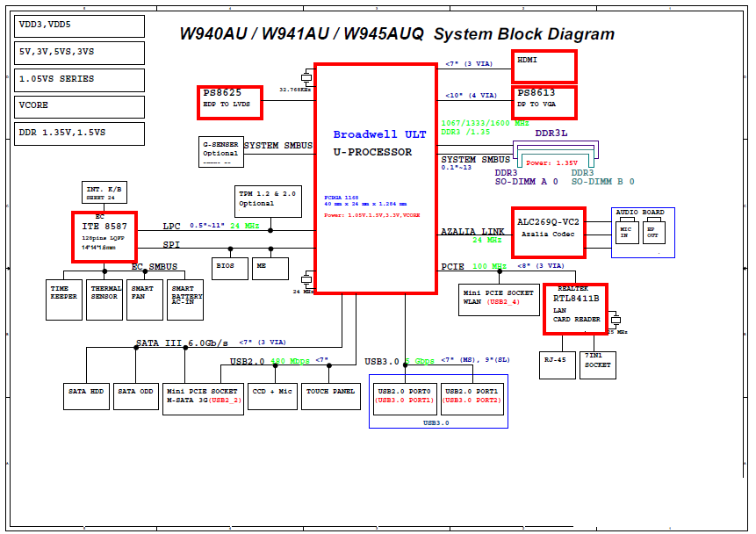Click the SMART FAN block
The height and width of the screenshot is (534, 756).
coord(145,299)
